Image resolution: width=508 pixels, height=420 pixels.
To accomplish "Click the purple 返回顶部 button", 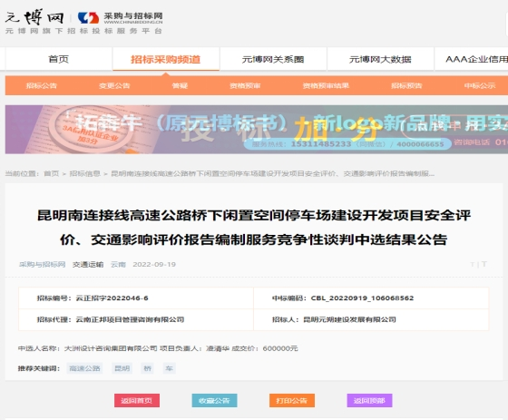I will point(369,401).
